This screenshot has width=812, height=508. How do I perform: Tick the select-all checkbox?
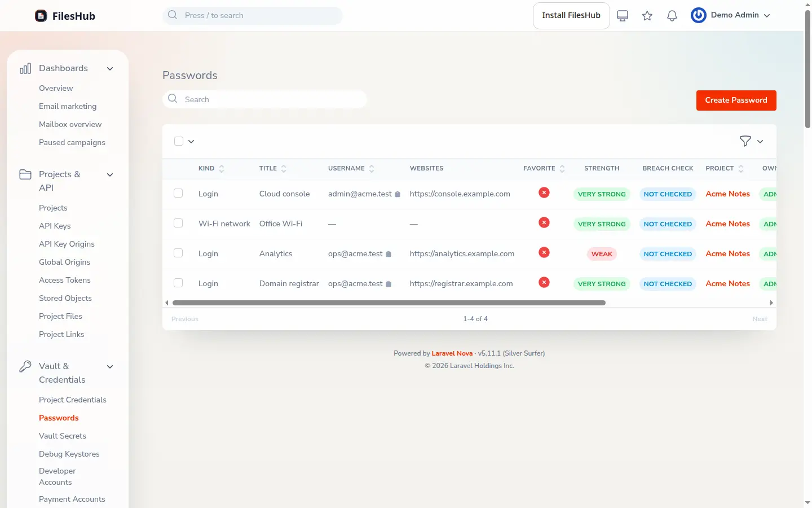(x=179, y=141)
